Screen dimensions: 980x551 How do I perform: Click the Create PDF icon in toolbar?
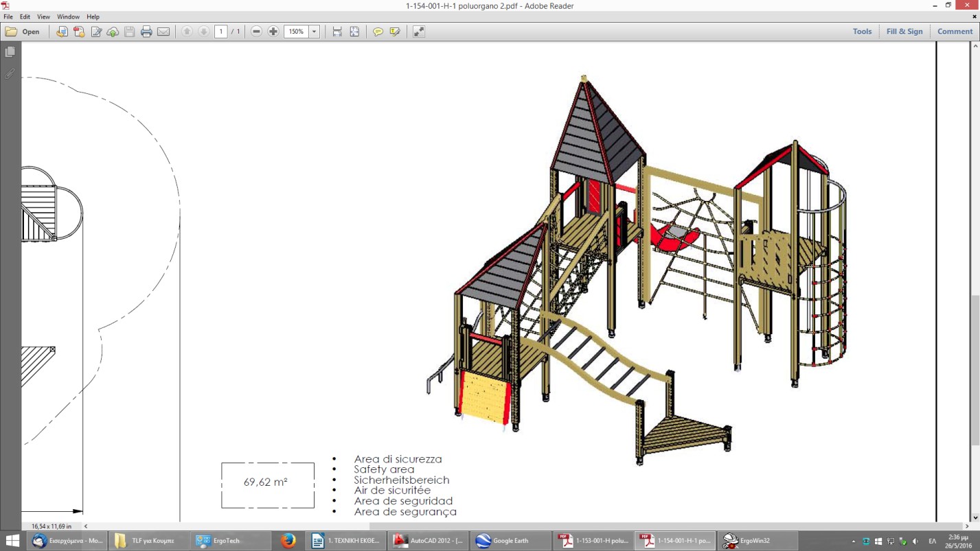(x=79, y=32)
